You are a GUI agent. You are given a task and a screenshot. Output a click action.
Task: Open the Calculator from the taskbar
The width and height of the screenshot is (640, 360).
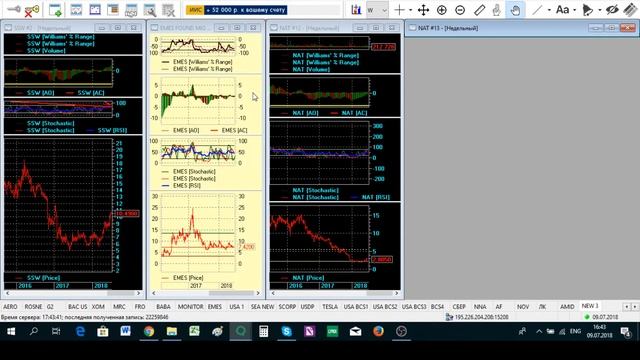coord(264,331)
